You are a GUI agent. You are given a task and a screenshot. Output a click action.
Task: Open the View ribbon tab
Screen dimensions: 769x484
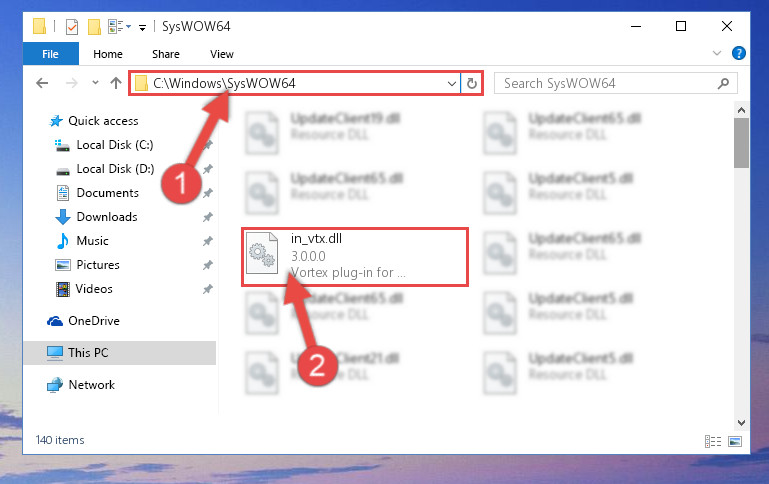click(x=222, y=54)
